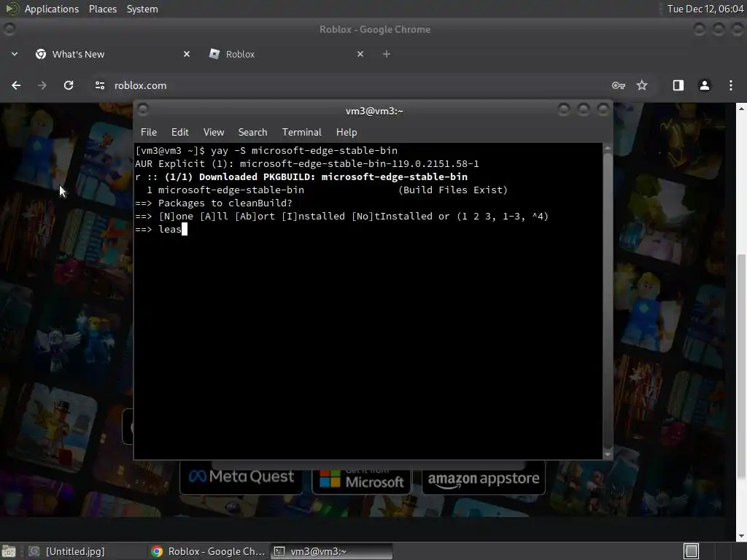747x560 pixels.
Task: Open the terminal Edit menu
Action: tap(180, 132)
